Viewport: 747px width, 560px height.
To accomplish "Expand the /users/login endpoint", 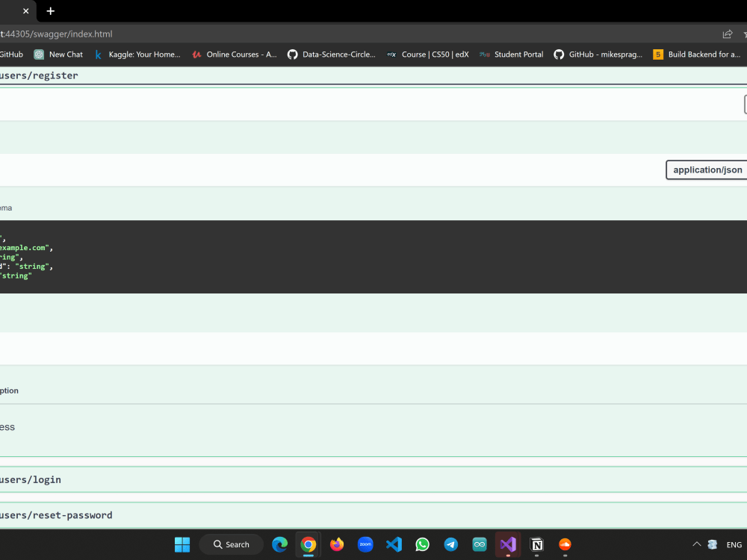I will (30, 479).
